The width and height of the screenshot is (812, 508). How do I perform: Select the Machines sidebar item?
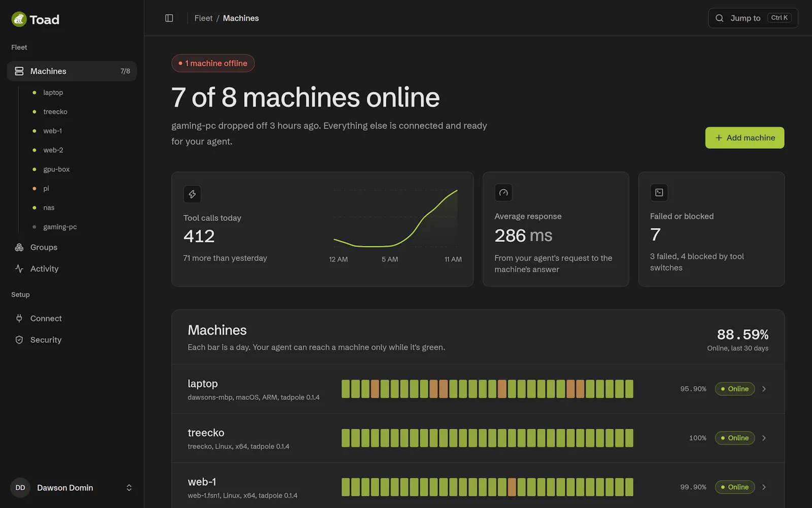(x=72, y=71)
